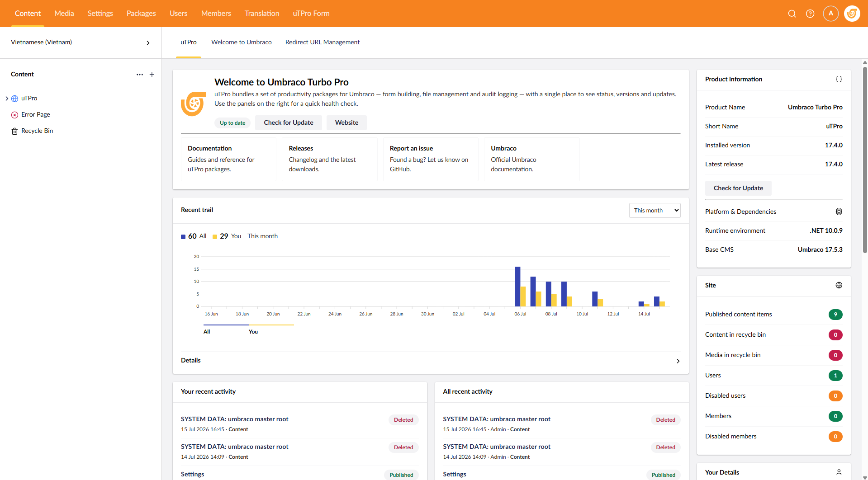Click the tallest blue bar on 06 Jul
Image resolution: width=868 pixels, height=480 pixels.
coord(517,287)
